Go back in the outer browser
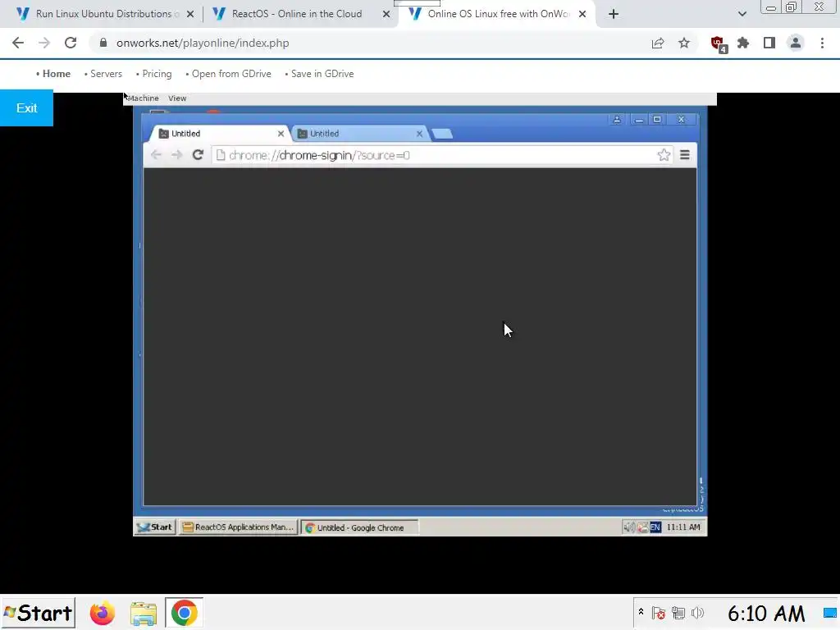Viewport: 840px width, 630px height. pyautogui.click(x=18, y=43)
